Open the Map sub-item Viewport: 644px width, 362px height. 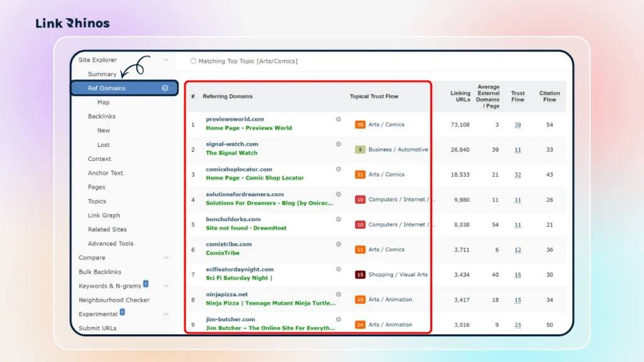coord(103,102)
